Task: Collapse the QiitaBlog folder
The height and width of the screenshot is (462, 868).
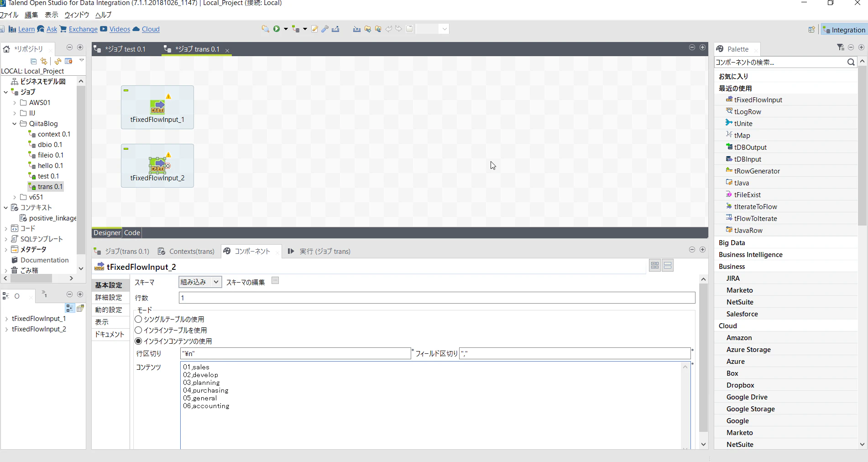Action: point(15,124)
